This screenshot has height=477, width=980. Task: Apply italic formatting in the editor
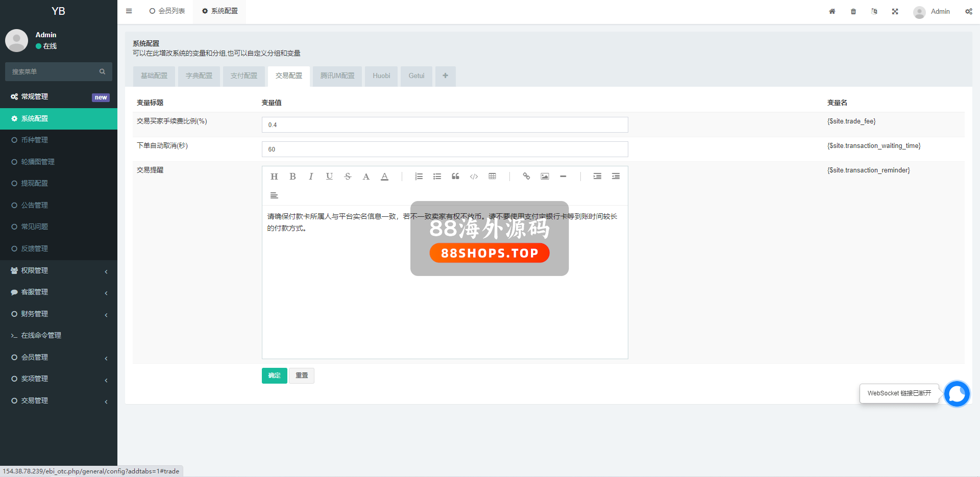[311, 177]
